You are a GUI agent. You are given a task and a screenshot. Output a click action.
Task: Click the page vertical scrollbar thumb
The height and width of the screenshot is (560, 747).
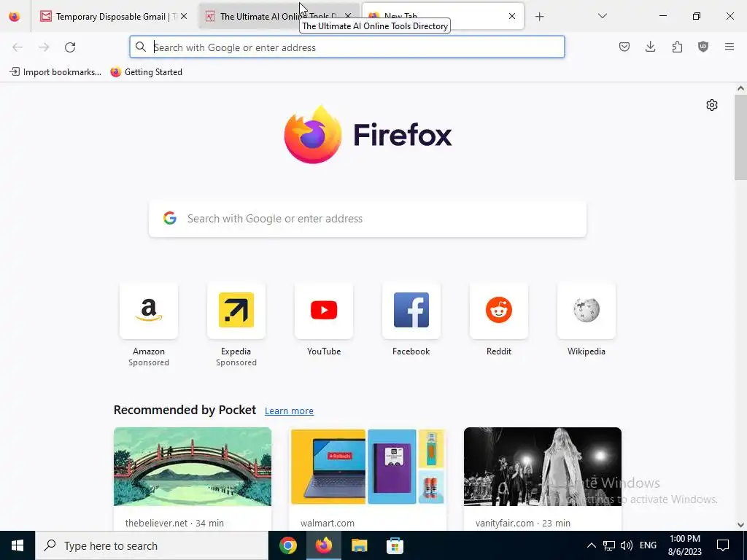tap(740, 137)
